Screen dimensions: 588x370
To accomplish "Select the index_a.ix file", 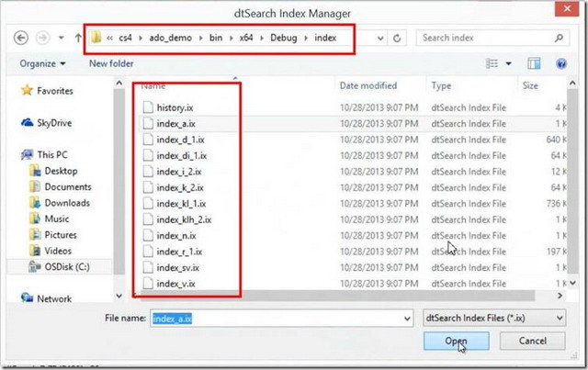I will point(175,124).
